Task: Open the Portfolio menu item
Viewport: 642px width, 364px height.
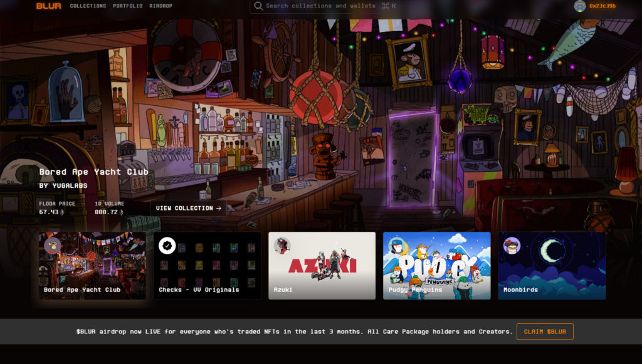Action: [128, 6]
